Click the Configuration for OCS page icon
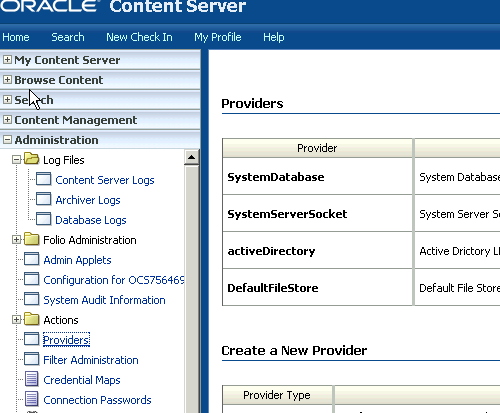This screenshot has height=413, width=500. coord(31,279)
